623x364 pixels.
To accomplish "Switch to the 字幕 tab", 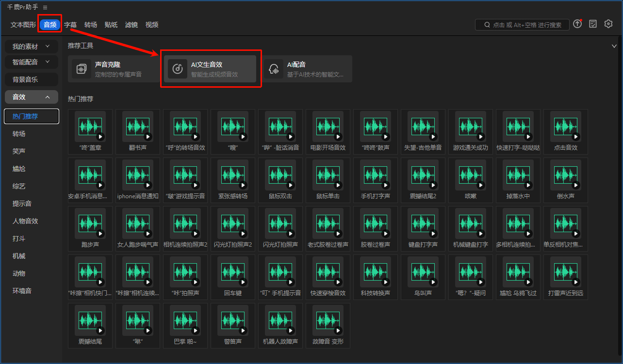I will pyautogui.click(x=70, y=24).
